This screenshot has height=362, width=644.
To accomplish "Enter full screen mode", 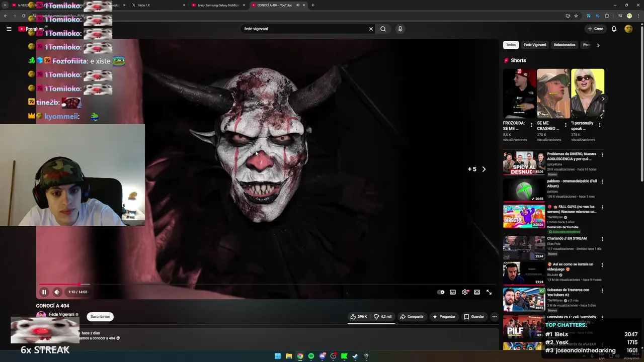I will tap(489, 292).
